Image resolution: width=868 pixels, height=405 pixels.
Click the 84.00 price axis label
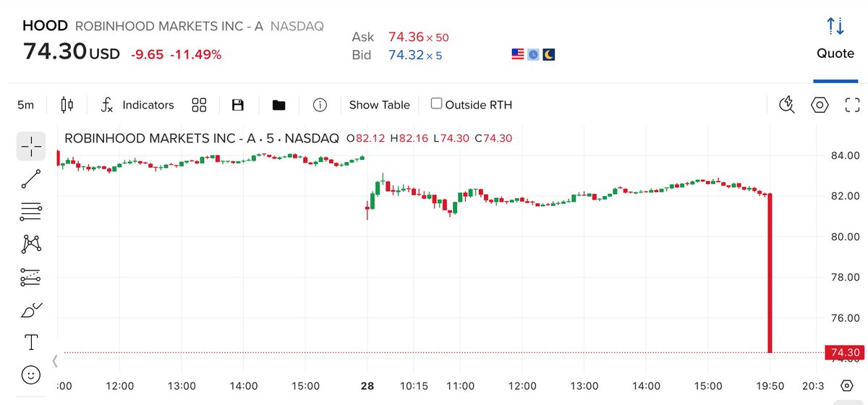point(843,155)
